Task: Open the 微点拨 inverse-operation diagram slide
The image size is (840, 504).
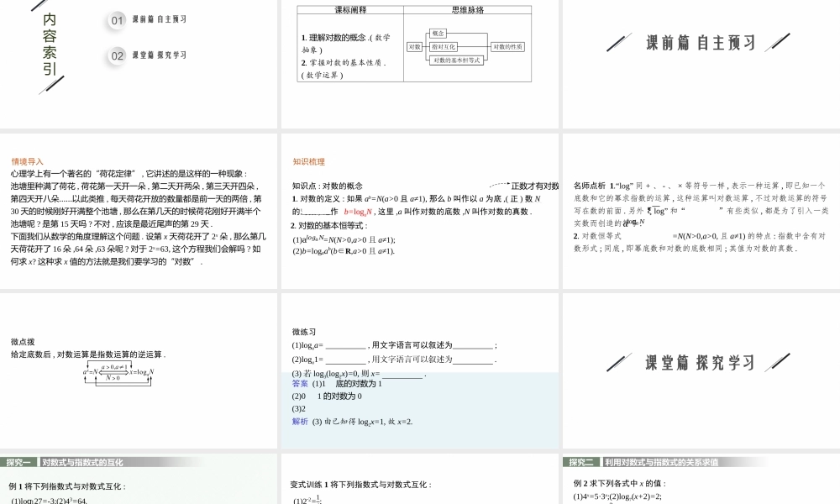Action: pos(139,370)
